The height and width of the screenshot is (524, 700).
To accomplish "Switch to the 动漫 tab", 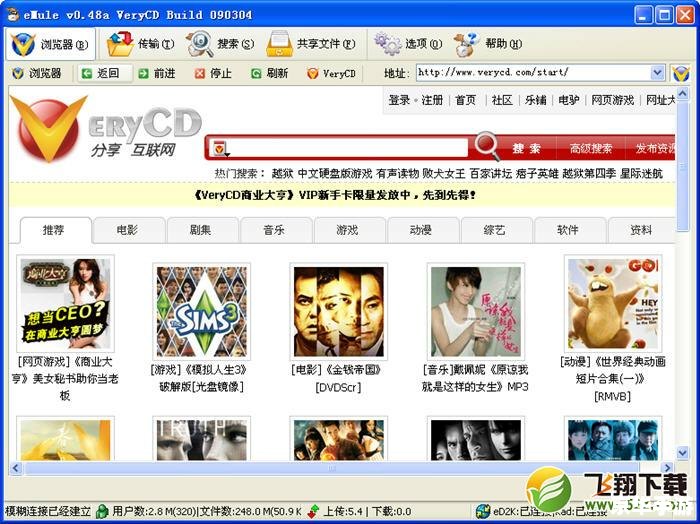I will pyautogui.click(x=421, y=230).
